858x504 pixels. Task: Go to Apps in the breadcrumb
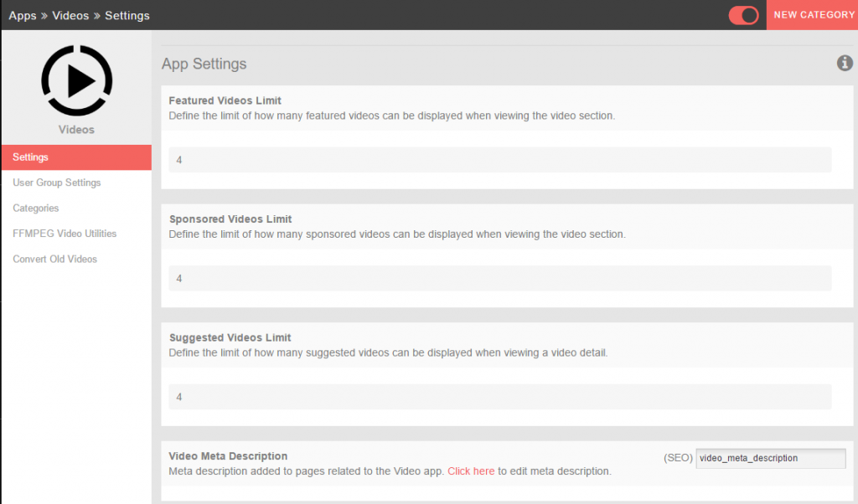point(23,16)
